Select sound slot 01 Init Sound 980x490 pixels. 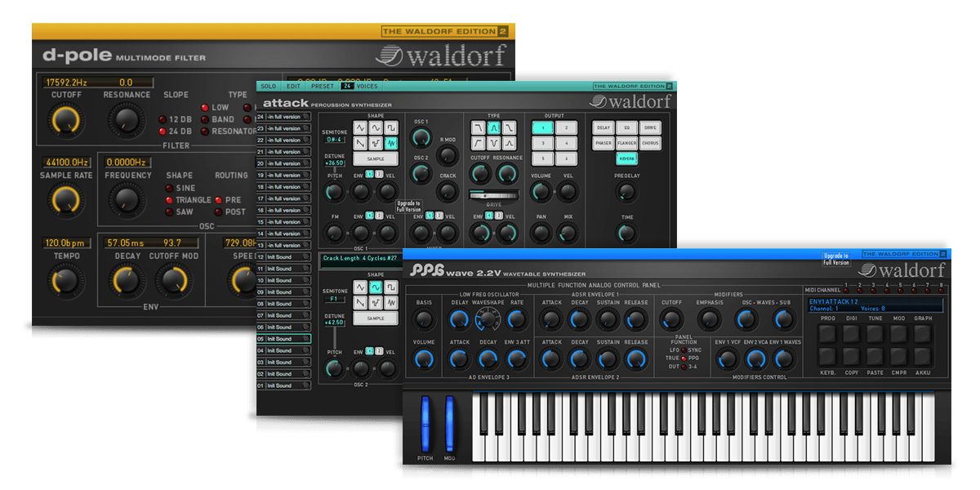[284, 385]
